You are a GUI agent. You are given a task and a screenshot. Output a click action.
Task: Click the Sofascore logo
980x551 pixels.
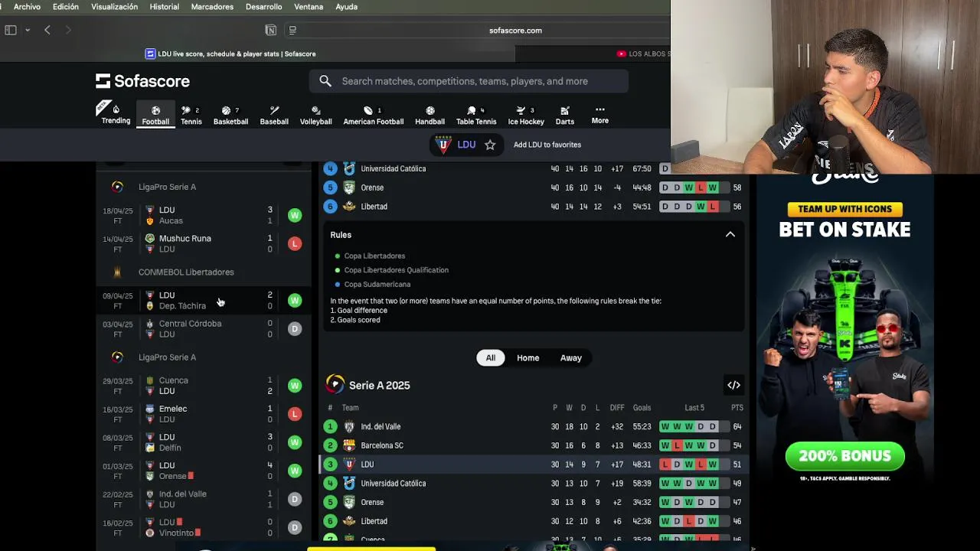[x=142, y=81]
